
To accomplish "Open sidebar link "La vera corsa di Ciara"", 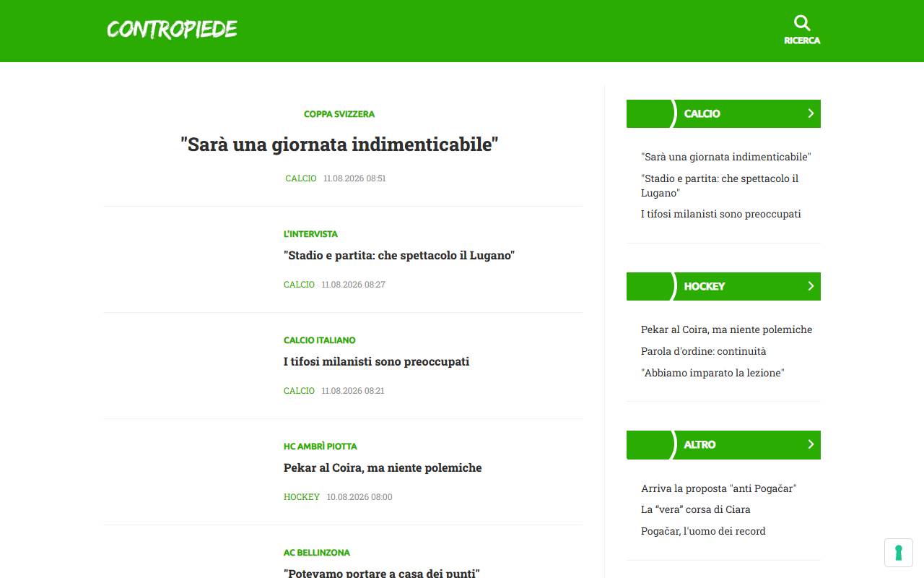I will pyautogui.click(x=696, y=509).
